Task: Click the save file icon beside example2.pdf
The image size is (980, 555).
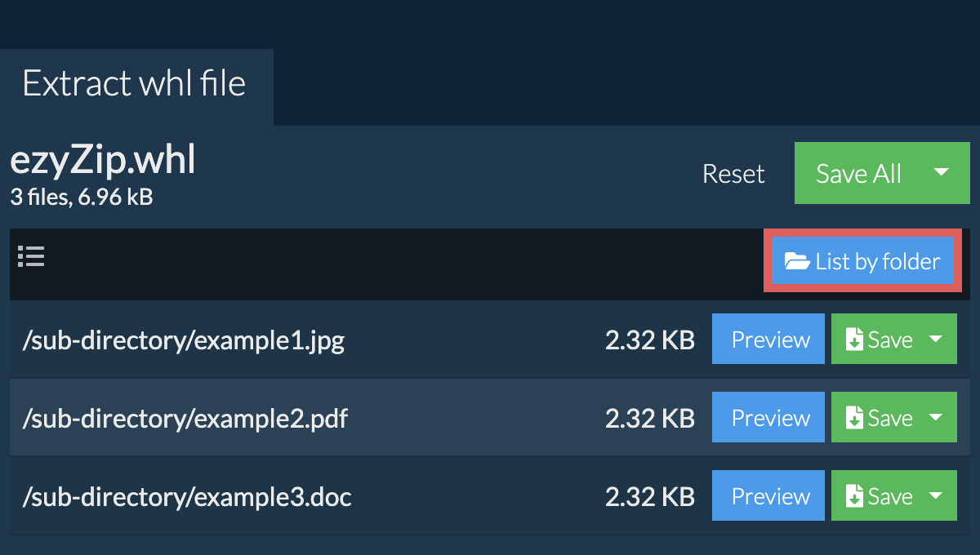Action: point(856,417)
